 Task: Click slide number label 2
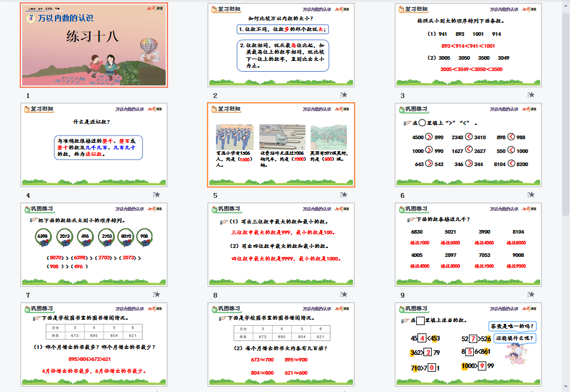click(215, 96)
